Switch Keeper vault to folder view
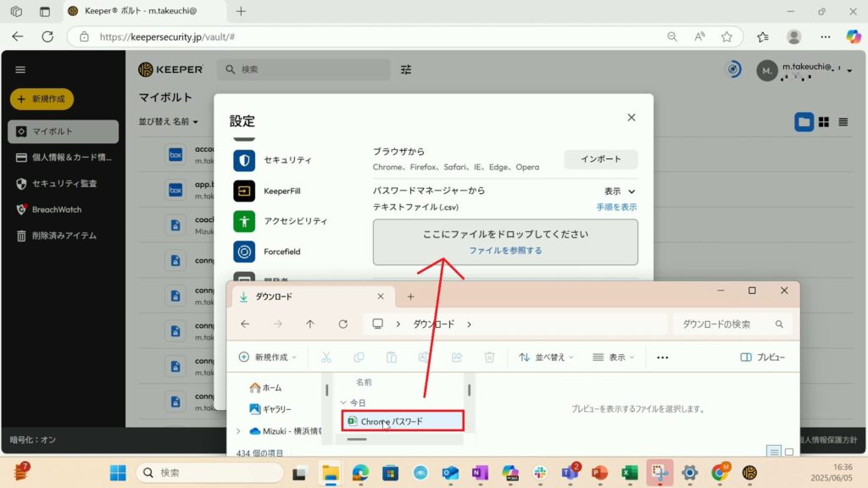Viewport: 868px width, 488px height. 804,122
